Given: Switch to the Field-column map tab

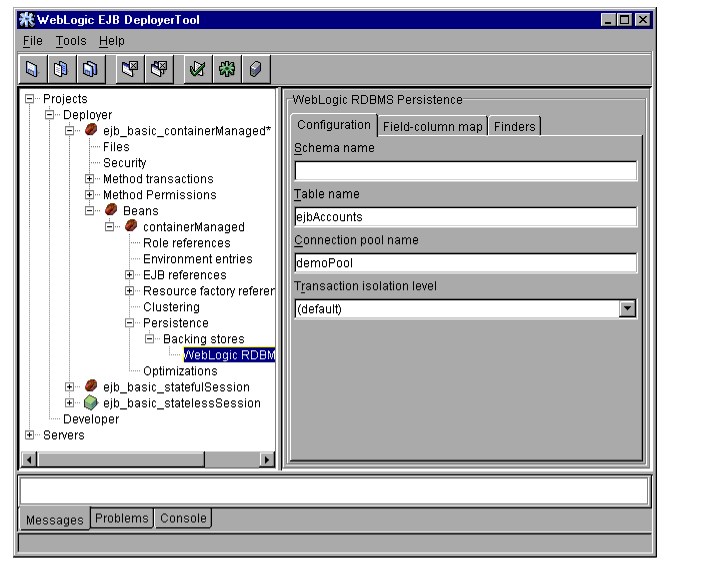Looking at the screenshot, I should pyautogui.click(x=432, y=126).
